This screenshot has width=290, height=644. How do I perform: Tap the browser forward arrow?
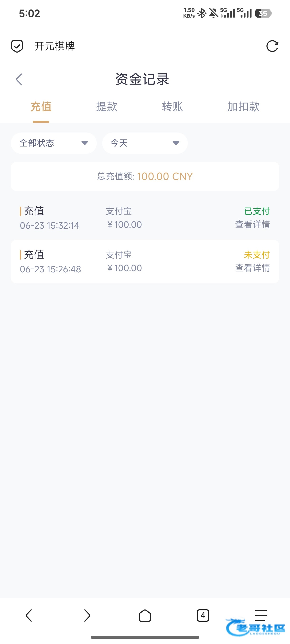point(87,615)
